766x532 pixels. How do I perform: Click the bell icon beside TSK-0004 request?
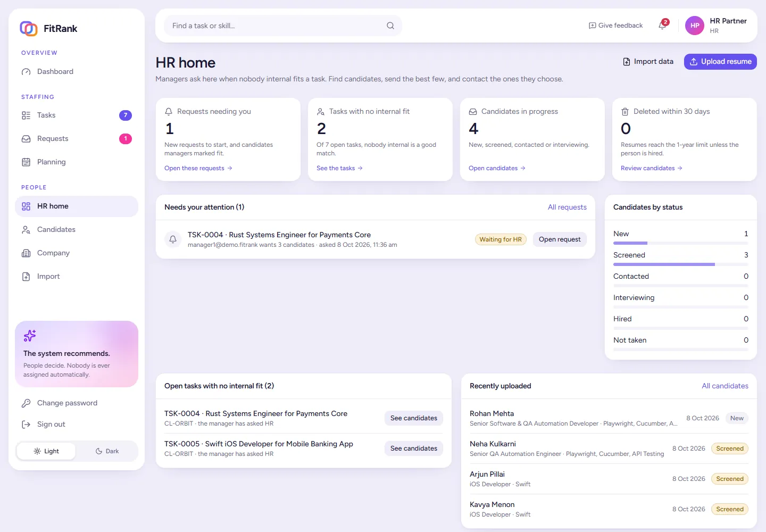tap(173, 239)
